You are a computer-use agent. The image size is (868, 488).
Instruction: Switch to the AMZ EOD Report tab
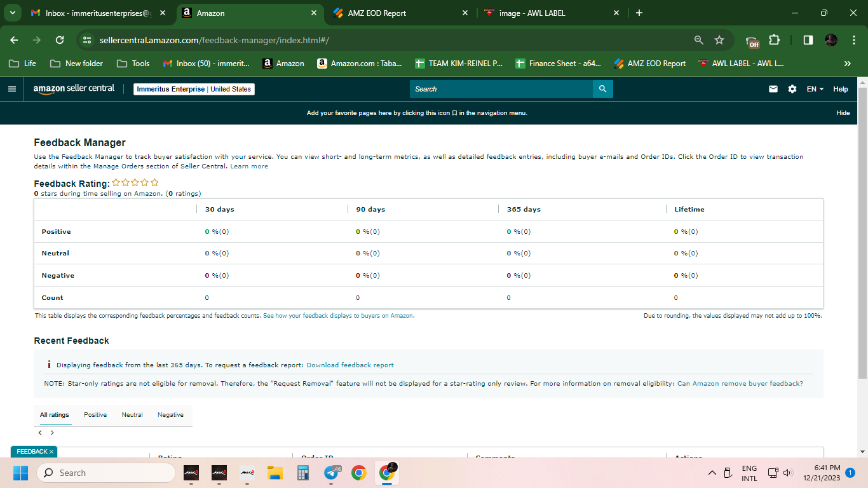[x=400, y=13]
